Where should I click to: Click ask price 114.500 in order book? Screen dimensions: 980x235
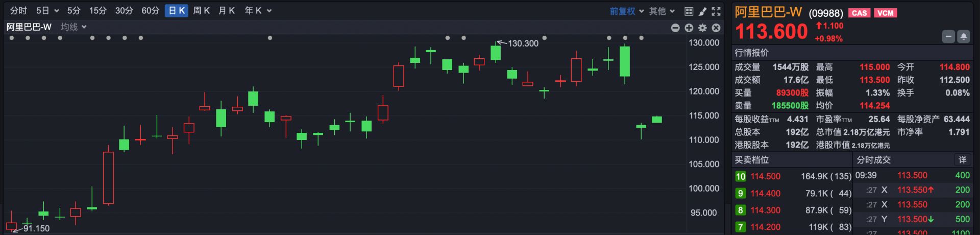point(766,176)
